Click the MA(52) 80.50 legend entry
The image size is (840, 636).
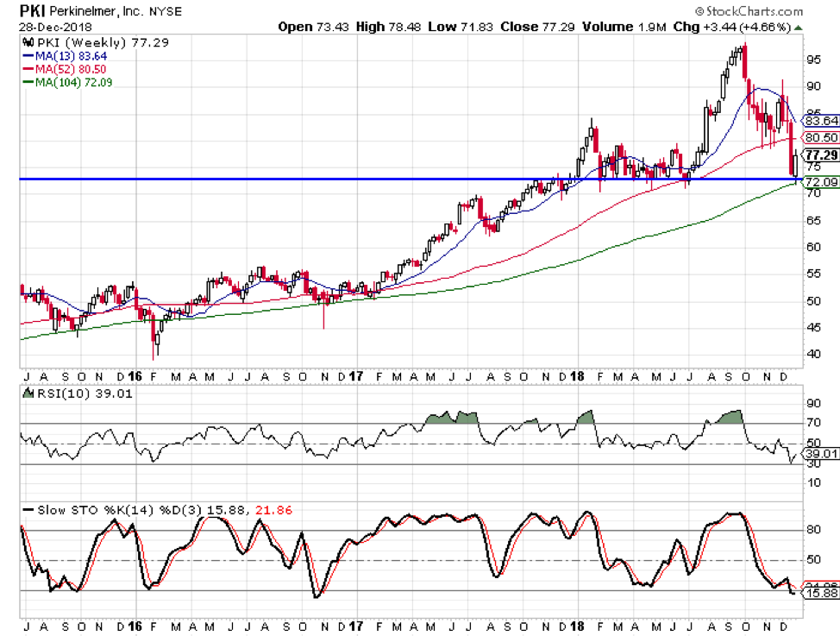(71, 69)
